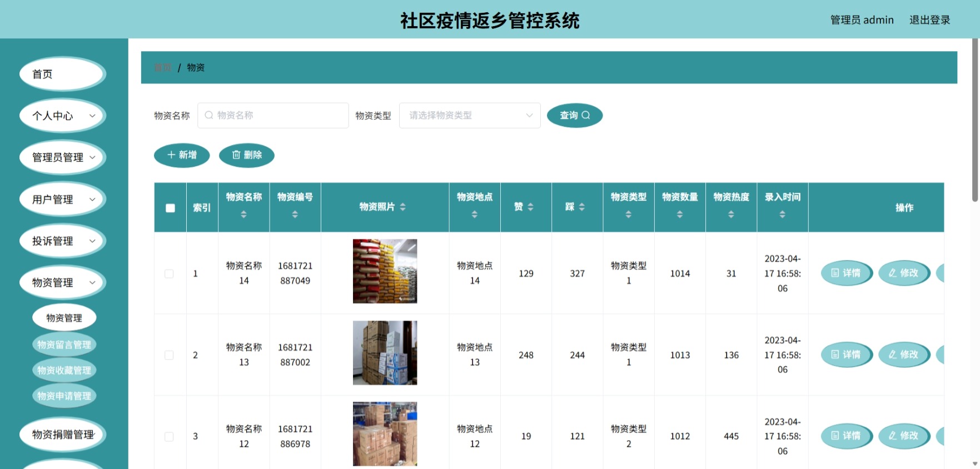980x469 pixels.
Task: Click the 物资编号 cell 1681721887049
Action: pos(295,273)
